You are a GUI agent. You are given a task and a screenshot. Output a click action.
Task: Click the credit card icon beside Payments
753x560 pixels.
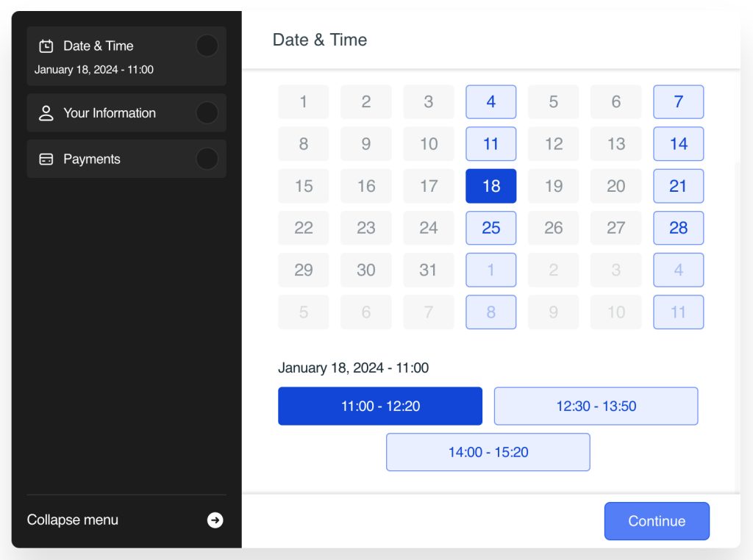(46, 159)
